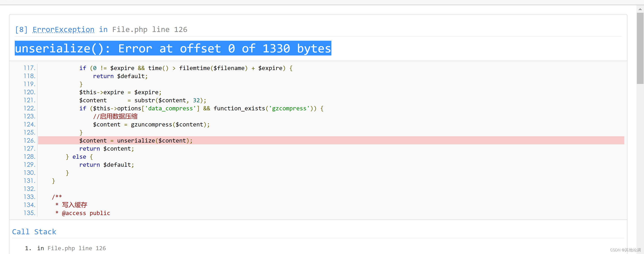
Task: Click line number 135
Action: [x=29, y=213]
